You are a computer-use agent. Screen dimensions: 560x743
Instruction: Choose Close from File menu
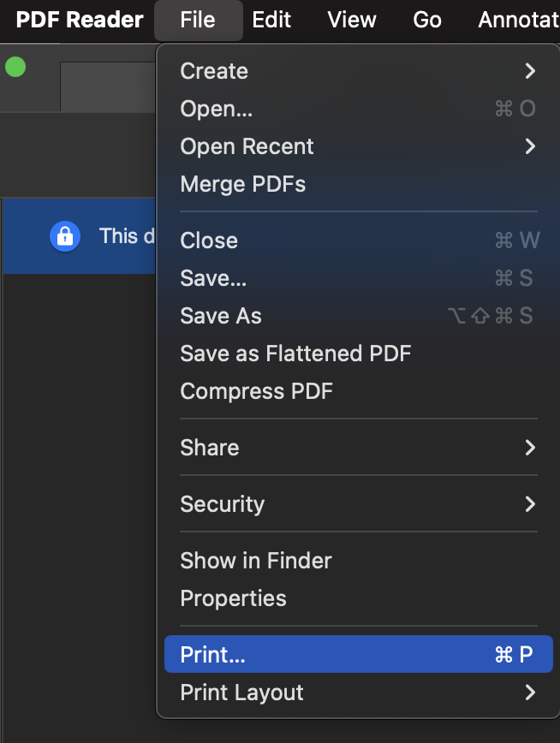point(359,241)
